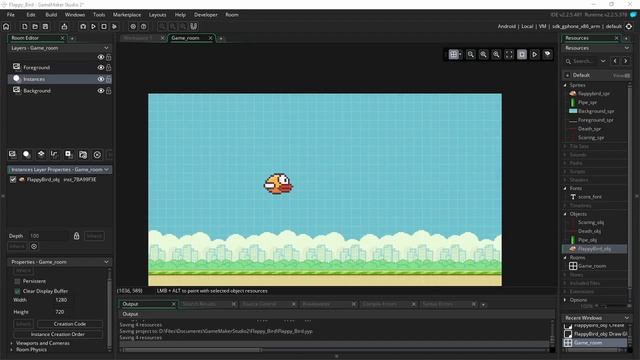Expand Viewports and Cameras section
Viewport: 640px width, 360px height.
pos(11,343)
